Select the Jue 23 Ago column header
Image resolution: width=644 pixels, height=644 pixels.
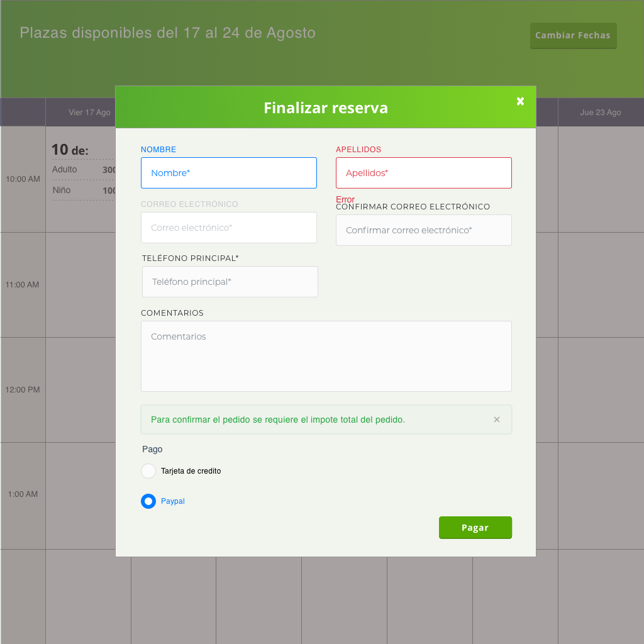(601, 112)
